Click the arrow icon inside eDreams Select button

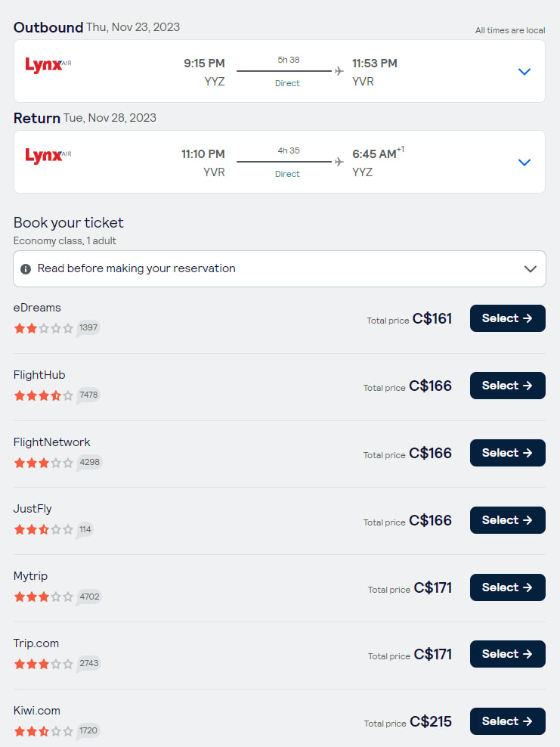527,318
